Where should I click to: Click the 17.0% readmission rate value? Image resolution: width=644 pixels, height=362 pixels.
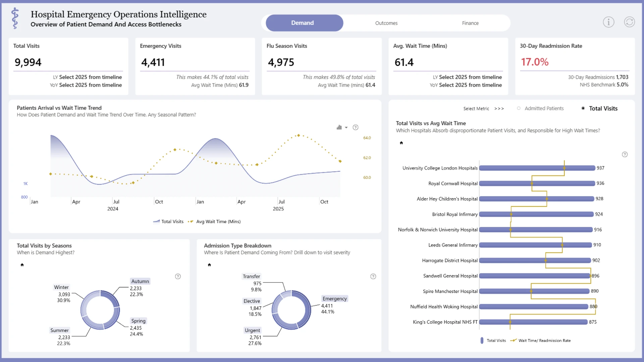click(535, 62)
